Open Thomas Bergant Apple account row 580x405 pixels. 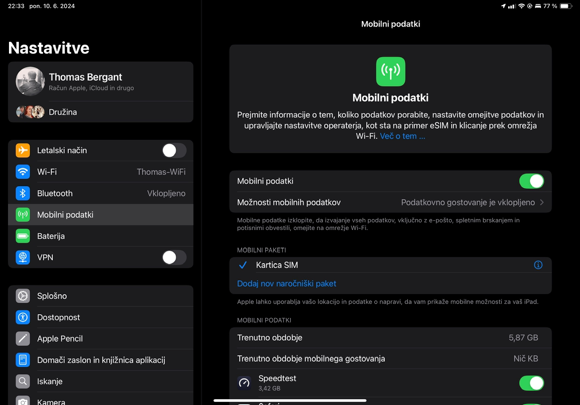coord(101,81)
